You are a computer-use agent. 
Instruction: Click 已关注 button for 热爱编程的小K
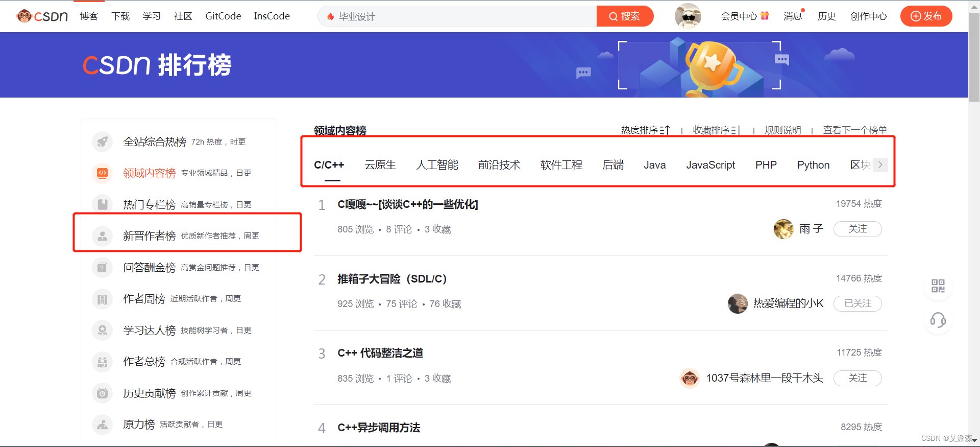[857, 303]
